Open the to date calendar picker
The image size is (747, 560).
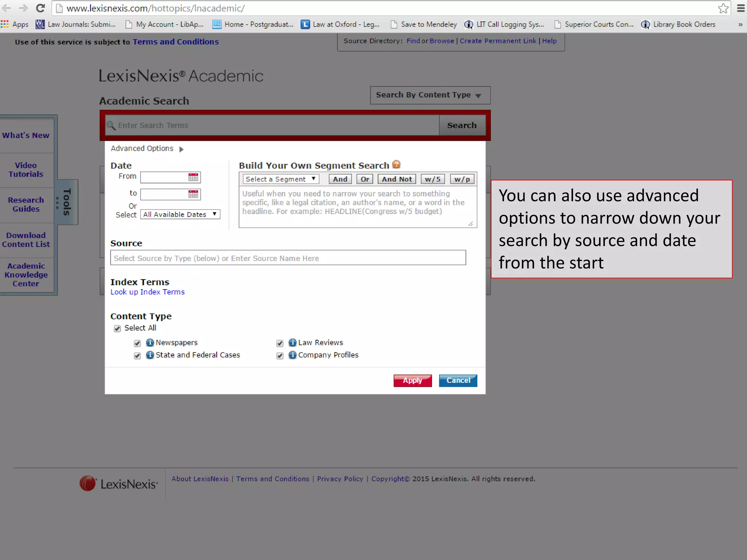(x=193, y=194)
